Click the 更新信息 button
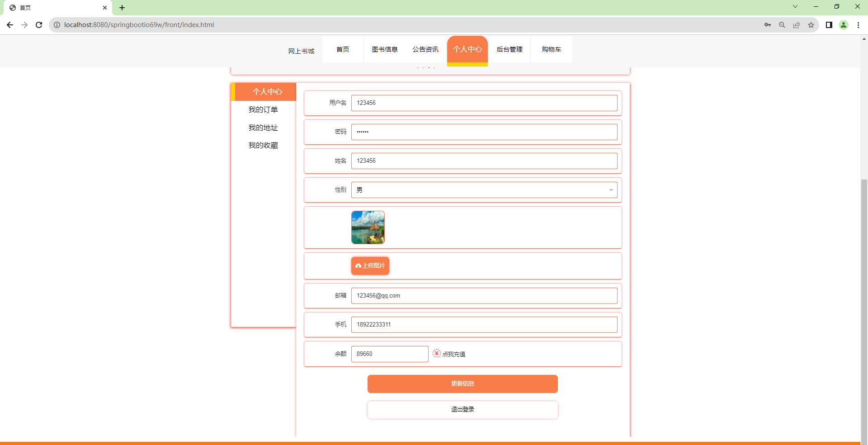 [462, 383]
